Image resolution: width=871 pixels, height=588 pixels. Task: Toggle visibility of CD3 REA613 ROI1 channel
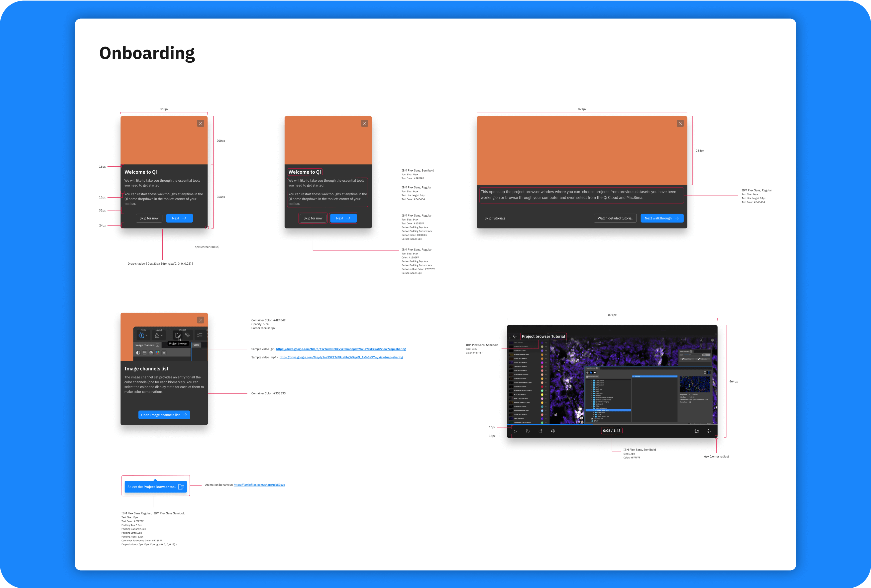[x=546, y=351]
